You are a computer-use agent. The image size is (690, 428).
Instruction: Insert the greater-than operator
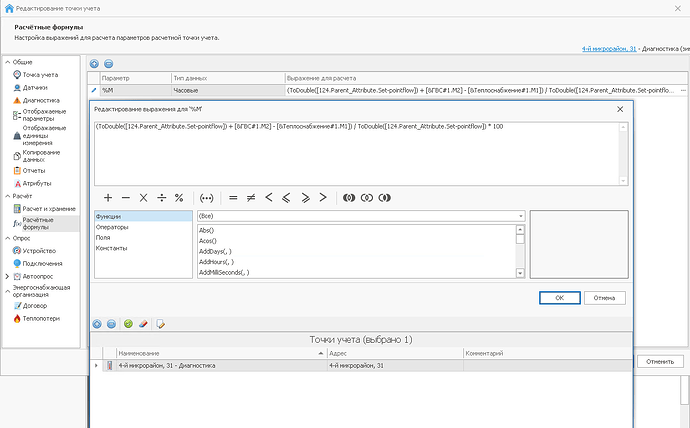click(x=323, y=198)
